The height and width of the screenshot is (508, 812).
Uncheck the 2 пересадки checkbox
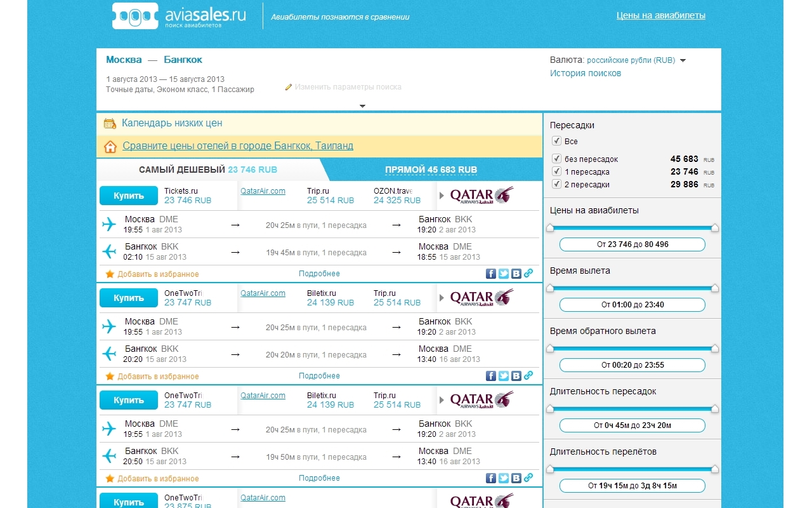[x=557, y=184]
